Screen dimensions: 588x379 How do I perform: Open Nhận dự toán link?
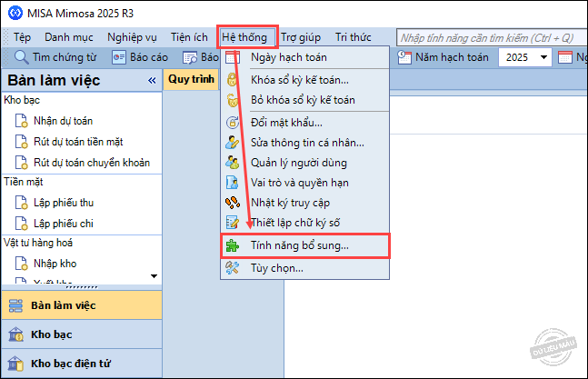(x=63, y=121)
